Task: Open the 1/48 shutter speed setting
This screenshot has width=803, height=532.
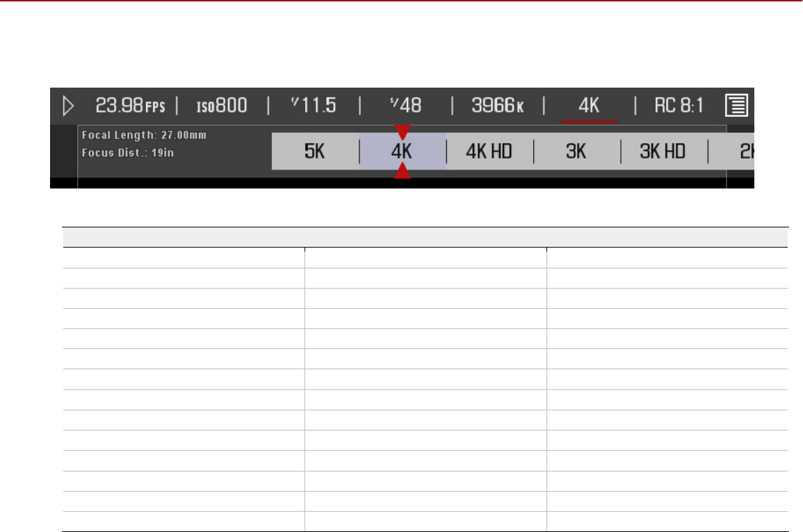Action: coord(405,106)
